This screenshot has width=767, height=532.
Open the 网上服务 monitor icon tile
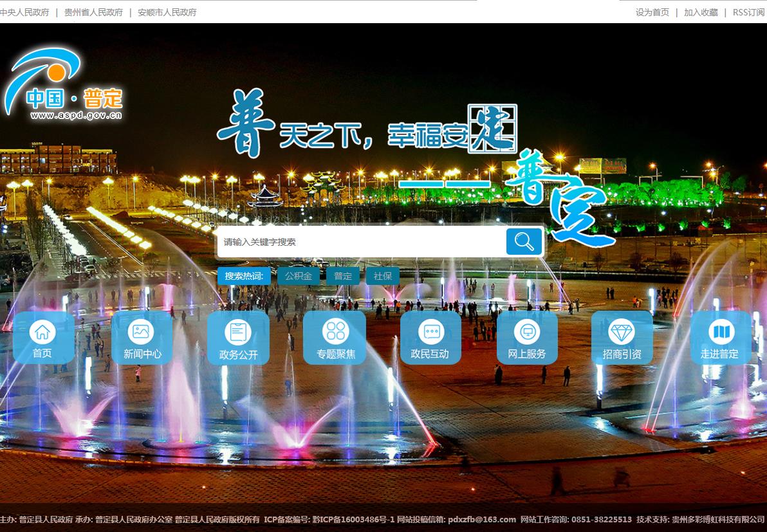click(x=527, y=338)
